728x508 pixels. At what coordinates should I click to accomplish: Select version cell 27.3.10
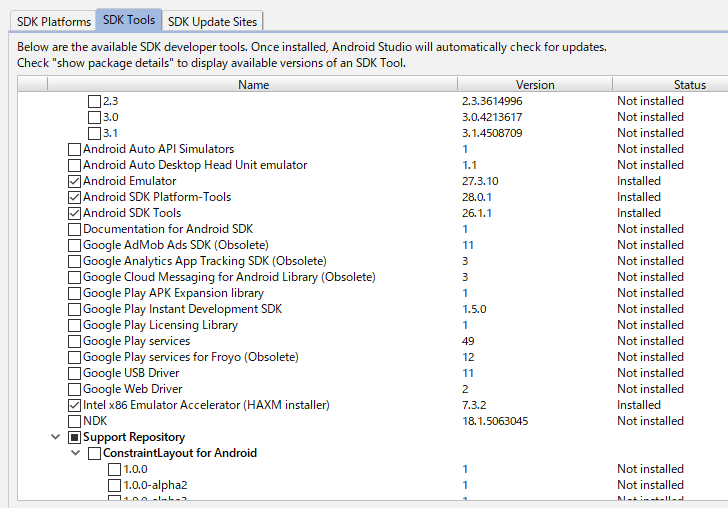tap(480, 181)
